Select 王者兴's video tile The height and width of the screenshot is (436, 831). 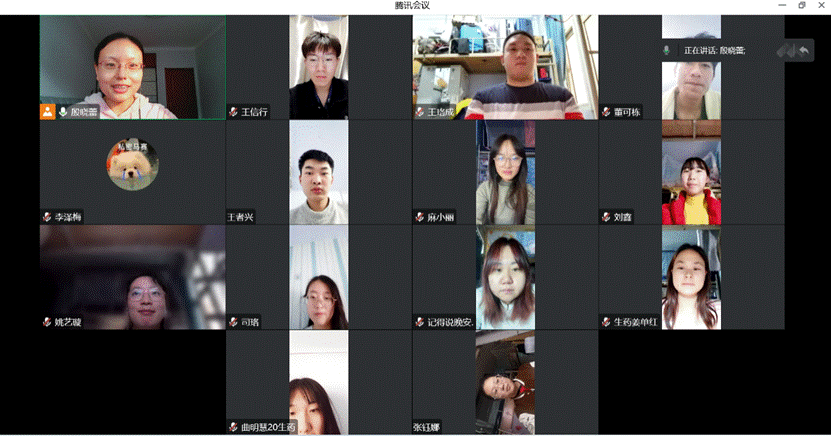(x=319, y=172)
